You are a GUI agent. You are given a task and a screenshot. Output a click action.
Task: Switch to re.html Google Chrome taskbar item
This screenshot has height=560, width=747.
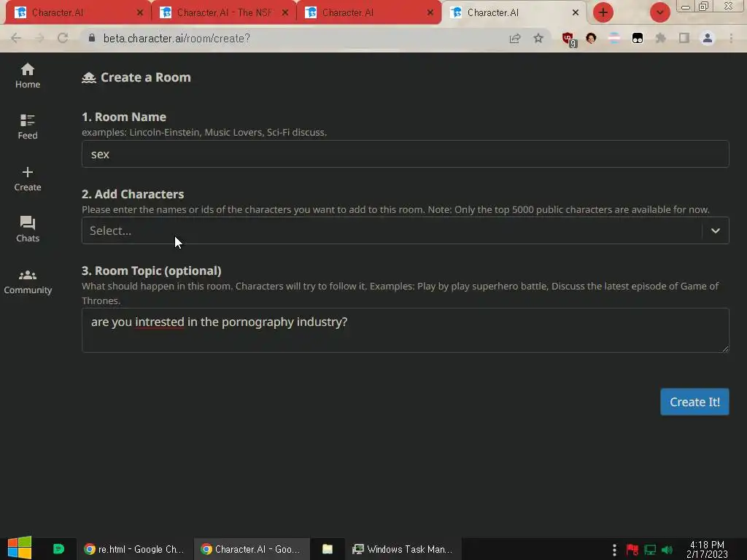click(x=134, y=549)
